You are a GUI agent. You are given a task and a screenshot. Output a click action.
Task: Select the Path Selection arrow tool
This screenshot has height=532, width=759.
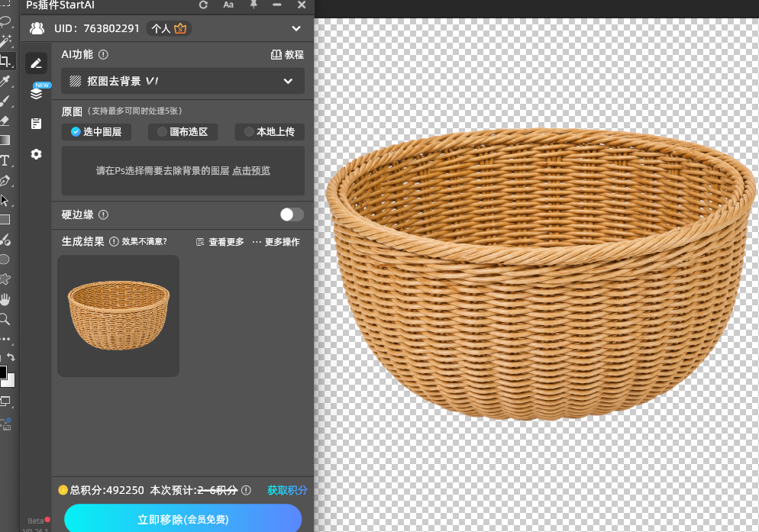point(5,201)
